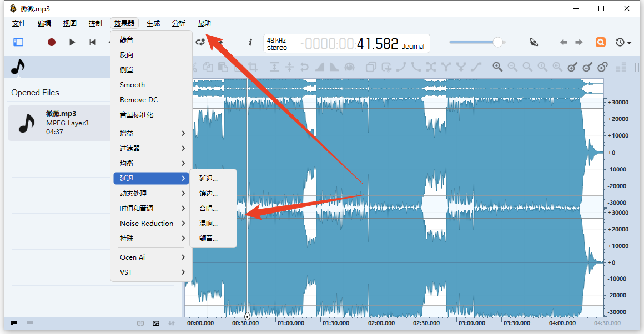Viewport: 644px width, 334px height.
Task: Select 音量标准化 effect
Action: click(137, 115)
